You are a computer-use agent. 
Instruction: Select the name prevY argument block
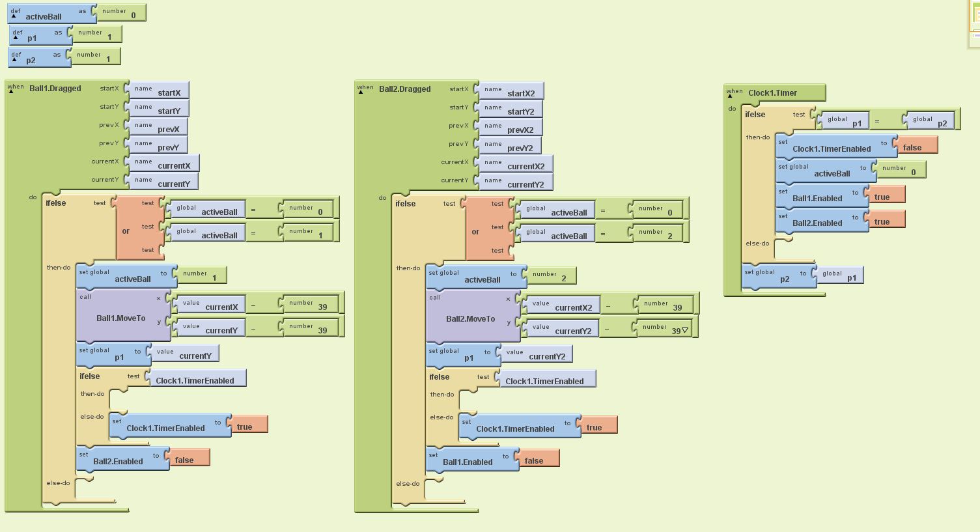[x=158, y=145]
